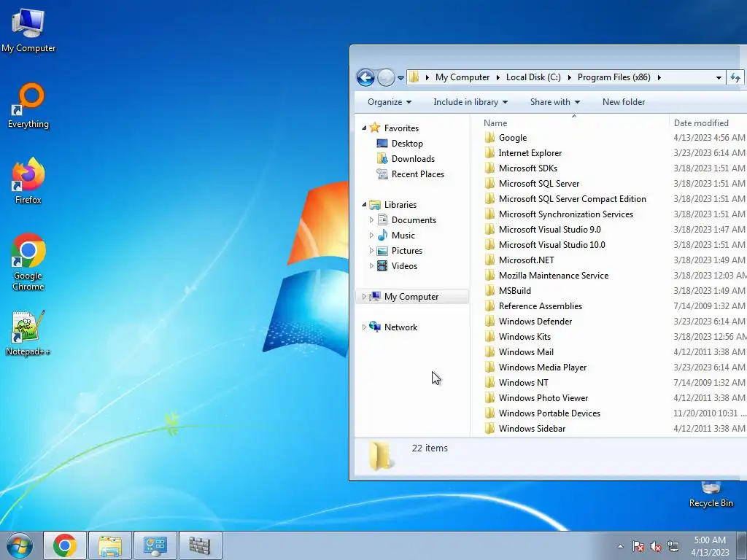Click the Google folder icon
747x560 pixels.
click(x=489, y=138)
